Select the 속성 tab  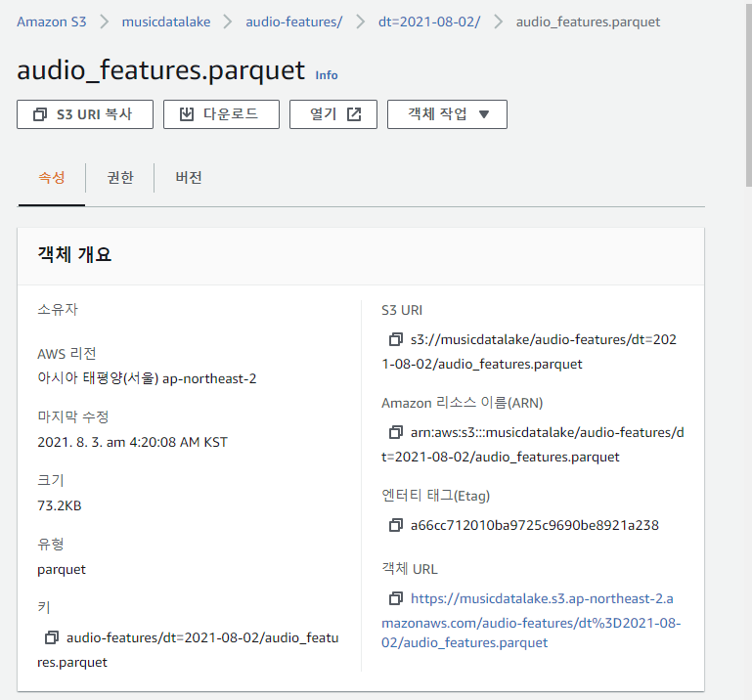click(x=51, y=178)
